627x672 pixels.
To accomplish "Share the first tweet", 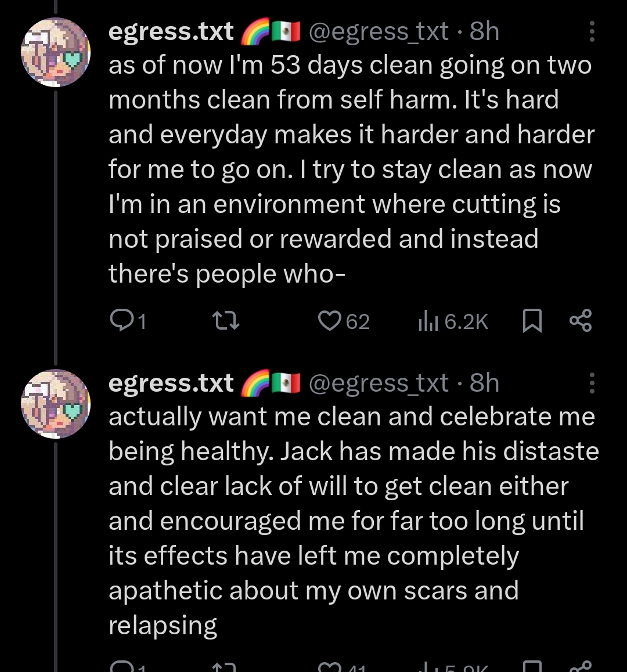I will (581, 320).
